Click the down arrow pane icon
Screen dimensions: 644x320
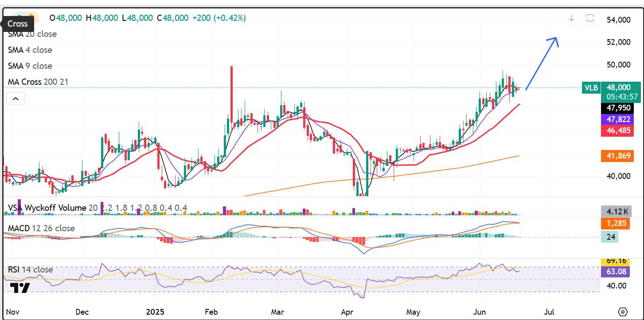[572, 18]
